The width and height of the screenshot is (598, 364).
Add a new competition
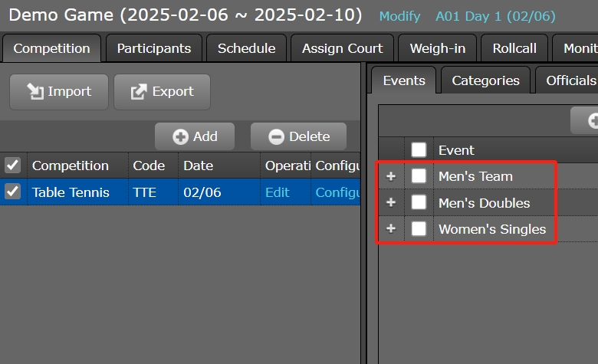coord(195,136)
